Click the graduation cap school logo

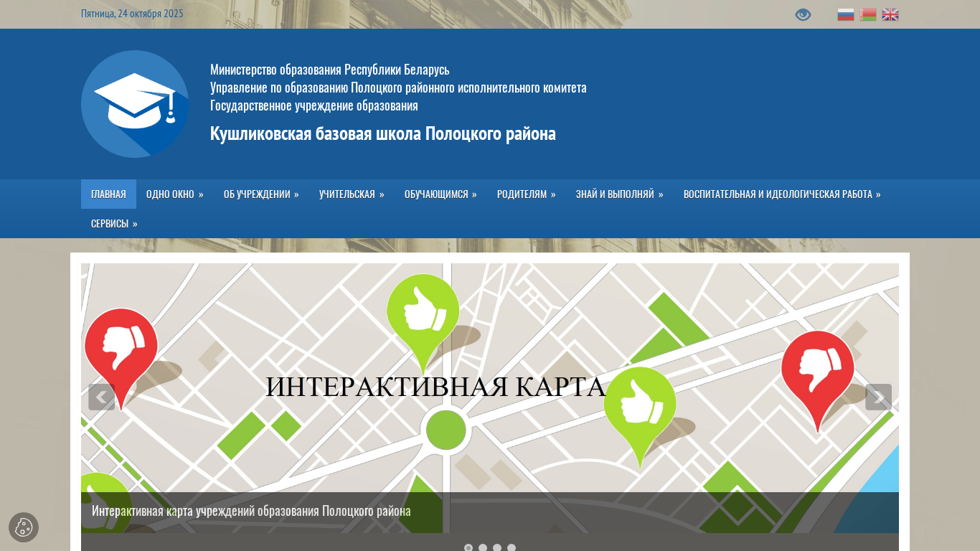(x=135, y=104)
